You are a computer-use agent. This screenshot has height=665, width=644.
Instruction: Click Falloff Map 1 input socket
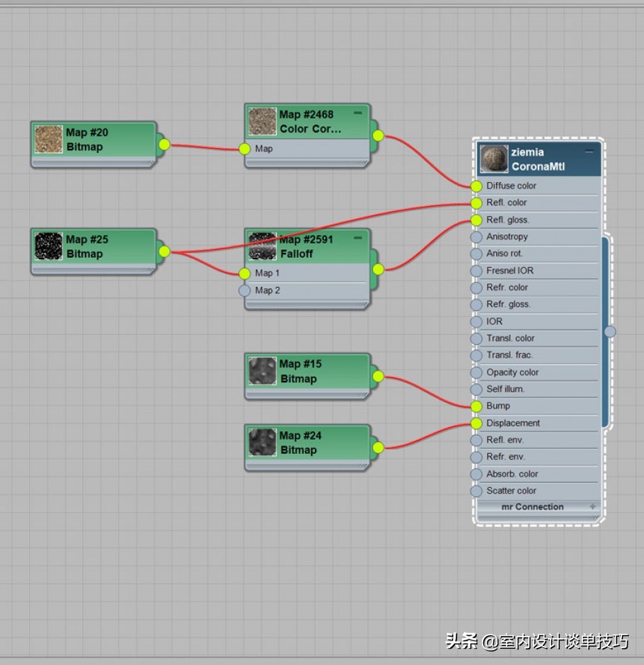click(244, 273)
